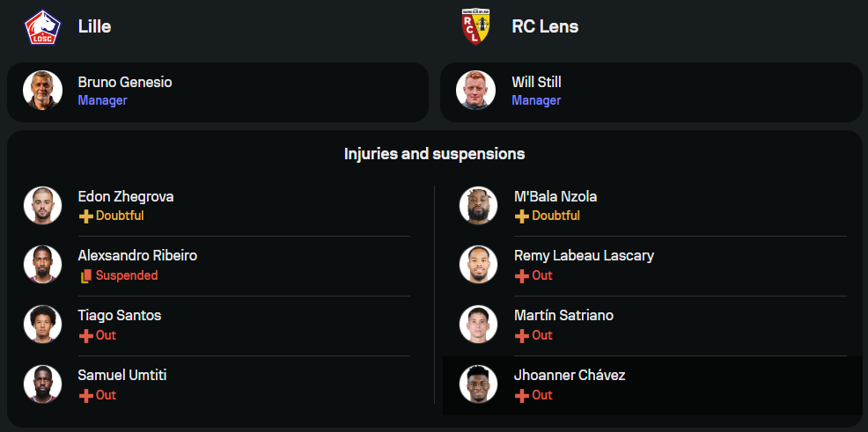The image size is (868, 432).
Task: Click M'Bala Nzola's doubtful cross icon
Action: click(521, 216)
